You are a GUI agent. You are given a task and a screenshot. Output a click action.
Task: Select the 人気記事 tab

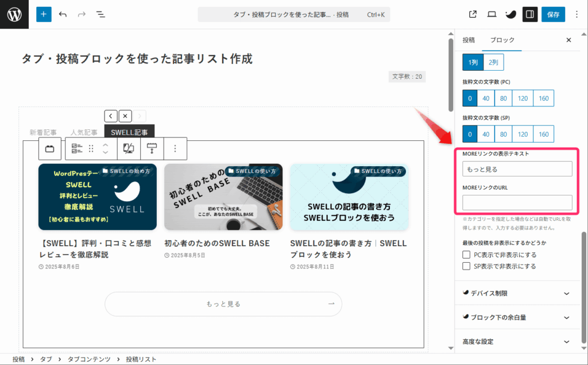coord(84,132)
